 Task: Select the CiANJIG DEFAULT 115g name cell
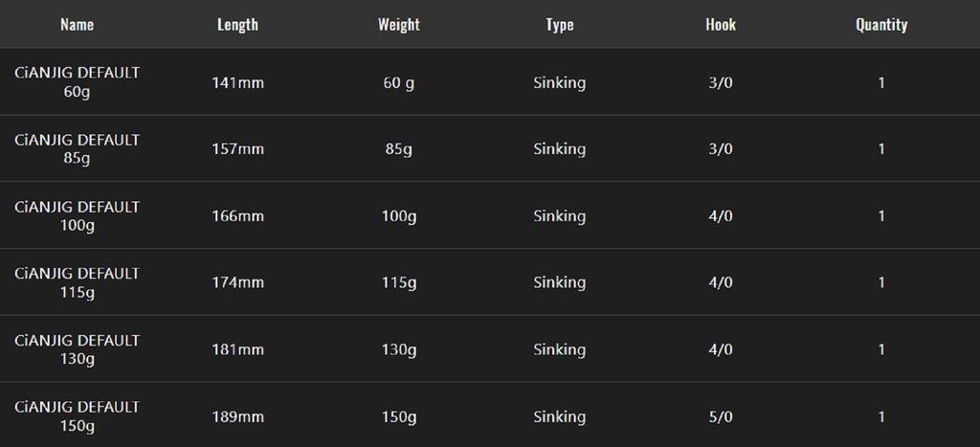pyautogui.click(x=77, y=282)
